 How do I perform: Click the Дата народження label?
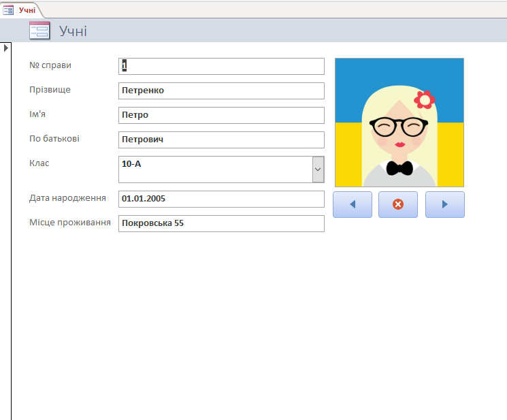[67, 198]
